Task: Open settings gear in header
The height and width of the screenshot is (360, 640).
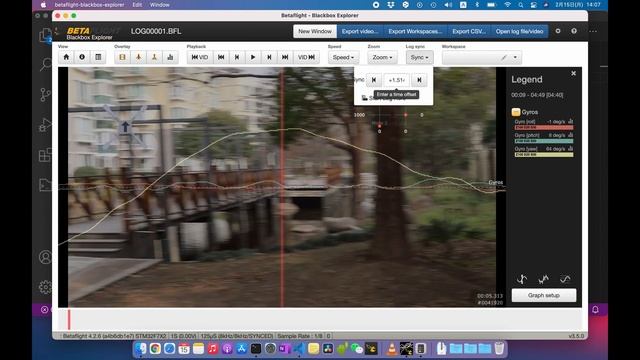Action: point(558,31)
